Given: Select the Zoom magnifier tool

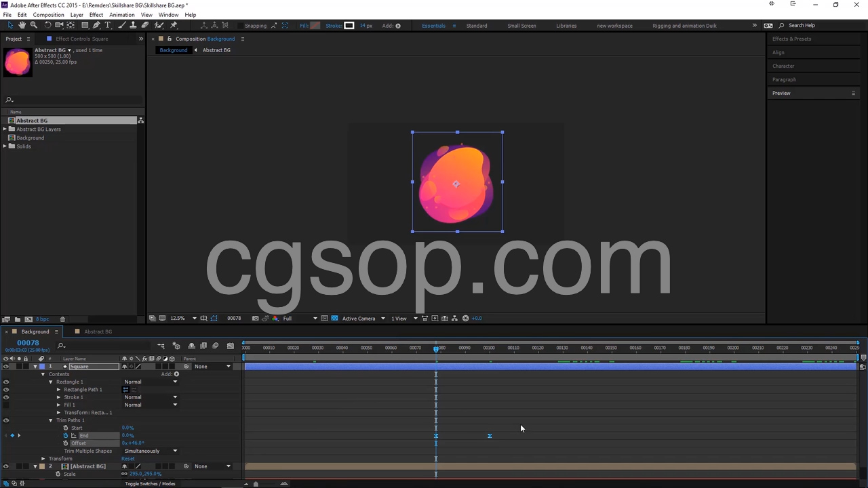Looking at the screenshot, I should 33,25.
